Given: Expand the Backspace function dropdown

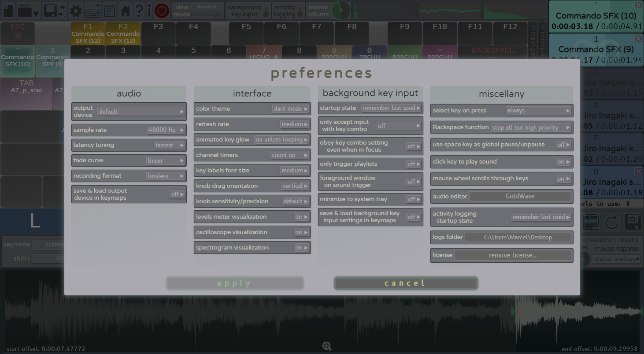Looking at the screenshot, I should click(531, 127).
